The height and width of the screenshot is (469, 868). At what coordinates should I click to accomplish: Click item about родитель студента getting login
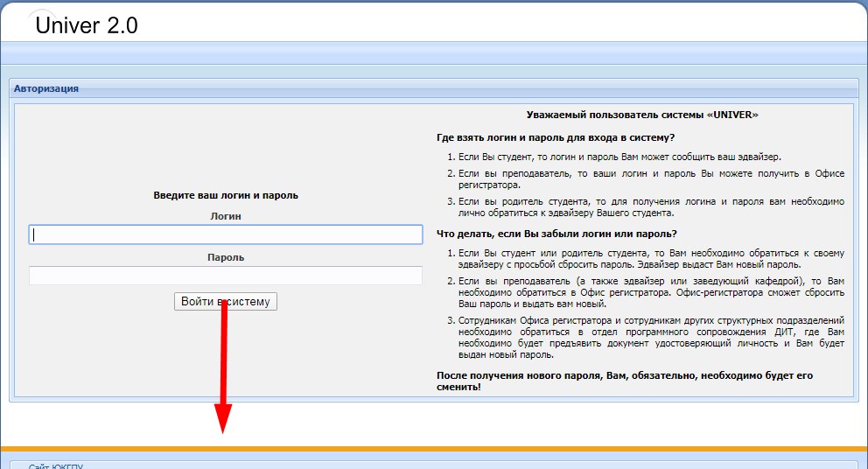[651, 207]
